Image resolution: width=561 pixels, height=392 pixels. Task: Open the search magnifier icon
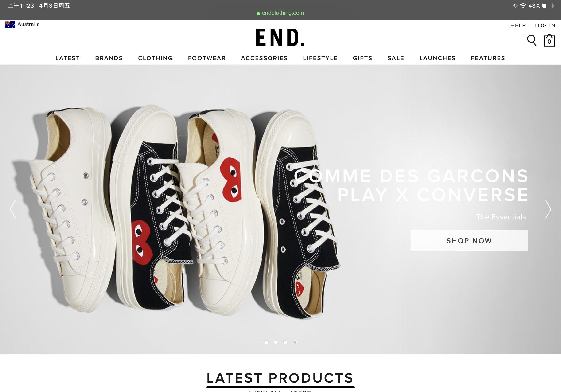point(531,40)
